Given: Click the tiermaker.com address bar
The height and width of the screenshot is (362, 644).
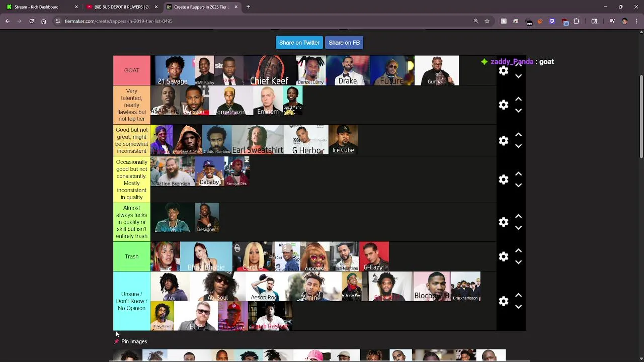Looking at the screenshot, I should pyautogui.click(x=262, y=21).
